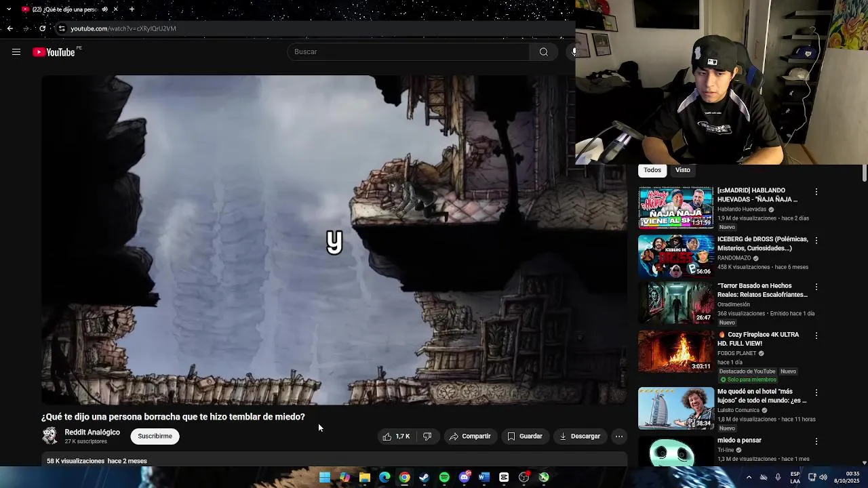This screenshot has height=488, width=868.
Task: Go back with the browser back arrow
Action: (9, 28)
